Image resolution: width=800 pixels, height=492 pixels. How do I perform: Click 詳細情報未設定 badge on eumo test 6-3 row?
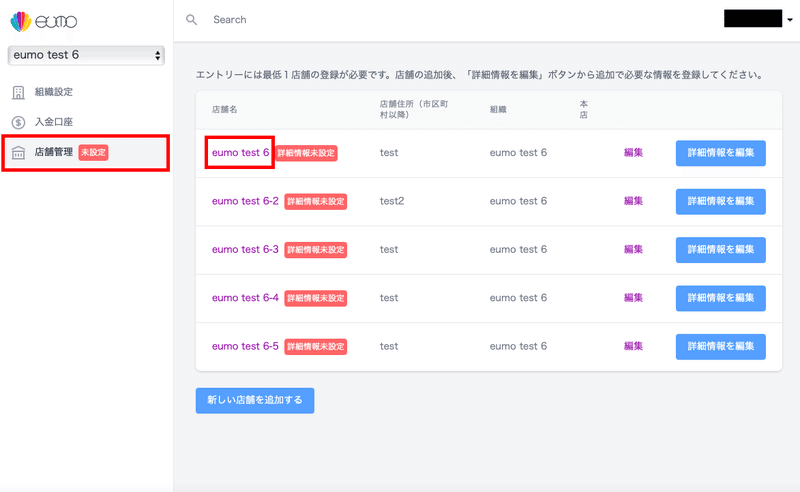pyautogui.click(x=316, y=250)
